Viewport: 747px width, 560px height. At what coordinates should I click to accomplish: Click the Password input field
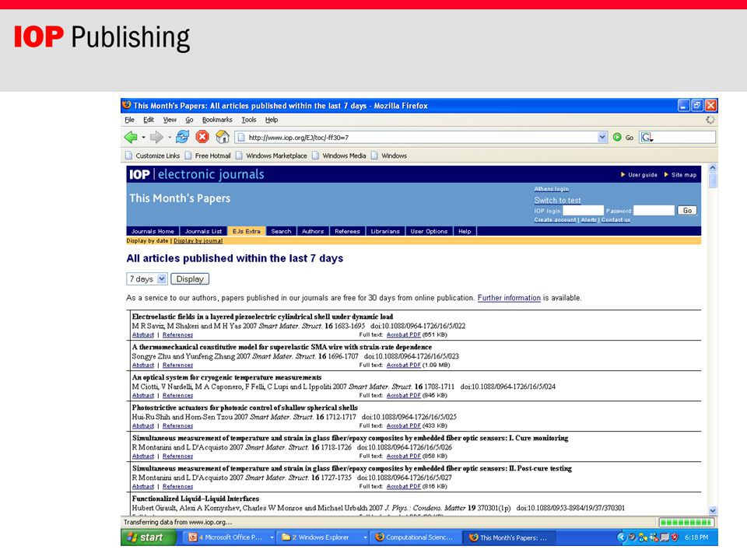tap(654, 211)
